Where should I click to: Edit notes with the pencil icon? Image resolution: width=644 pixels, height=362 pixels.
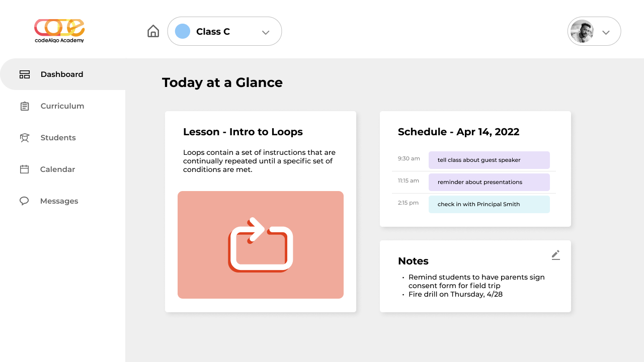[x=555, y=255]
